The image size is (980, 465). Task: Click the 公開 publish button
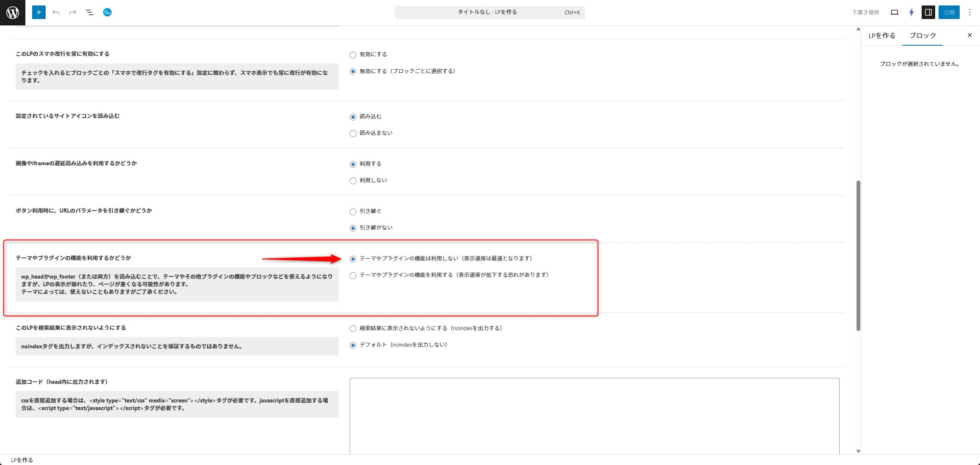[x=949, y=12]
